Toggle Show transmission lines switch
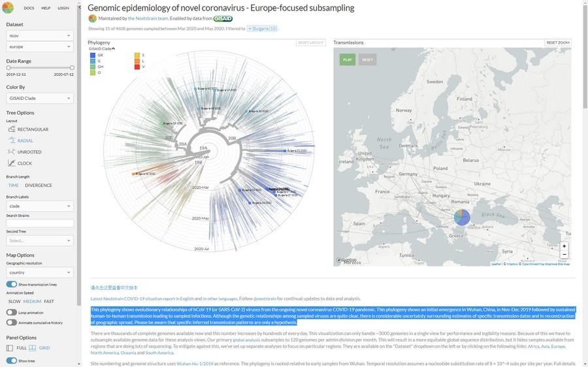Viewport: 588px width, 367px height. pyautogui.click(x=11, y=284)
